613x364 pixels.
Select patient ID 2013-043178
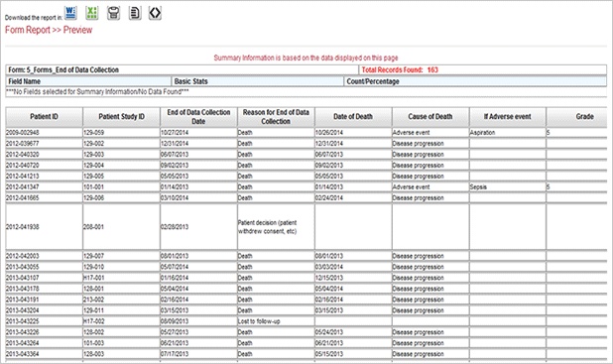(x=22, y=289)
